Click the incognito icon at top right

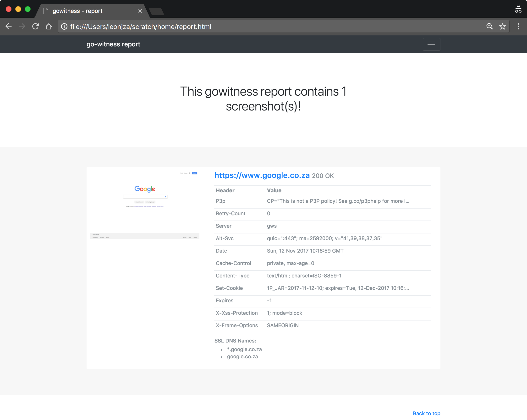[518, 9]
